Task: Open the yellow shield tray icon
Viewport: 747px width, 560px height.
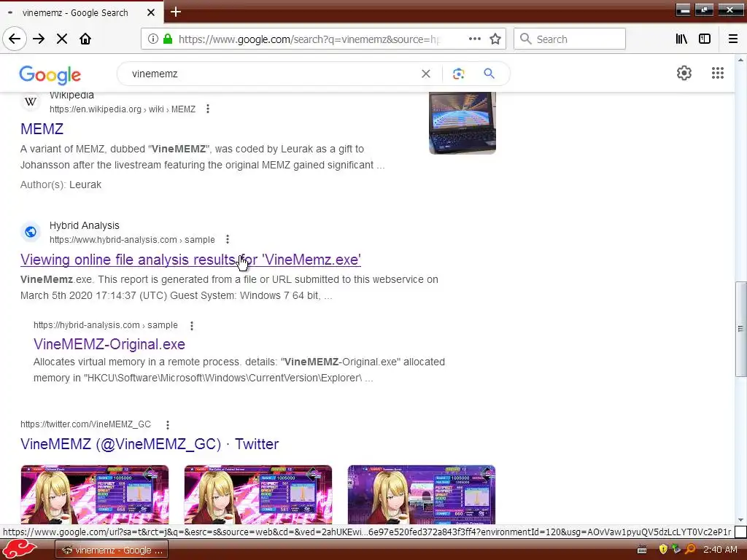Action: (662, 550)
